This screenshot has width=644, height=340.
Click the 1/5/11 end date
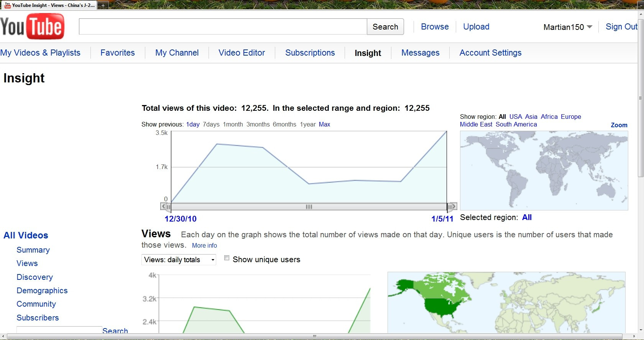442,219
